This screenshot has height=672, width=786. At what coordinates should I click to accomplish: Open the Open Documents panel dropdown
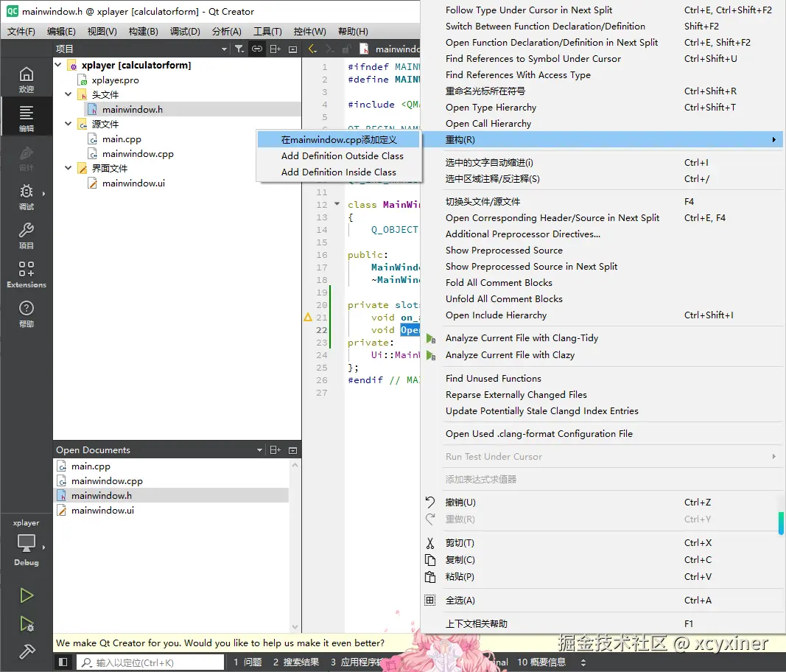point(259,449)
